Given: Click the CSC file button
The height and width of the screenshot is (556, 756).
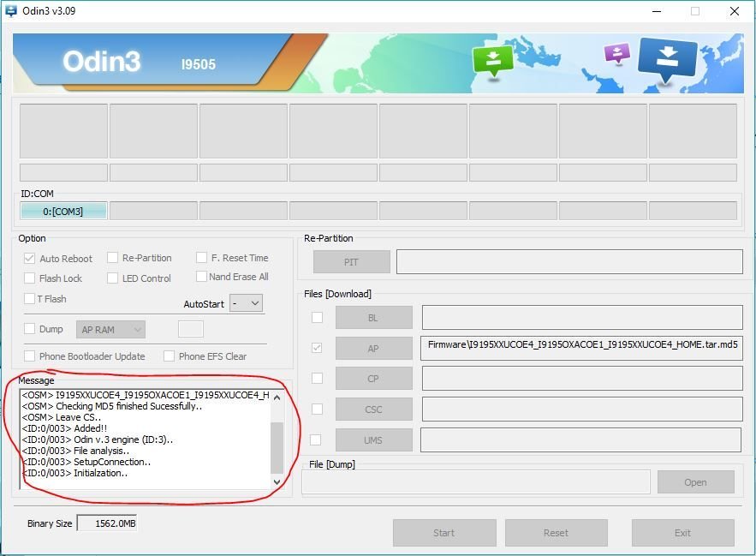Looking at the screenshot, I should pyautogui.click(x=373, y=410).
